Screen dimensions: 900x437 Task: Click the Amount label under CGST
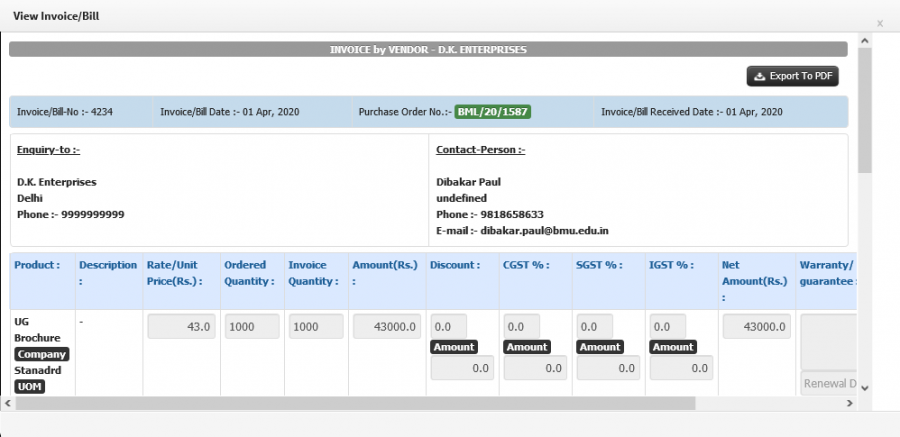[x=527, y=347]
